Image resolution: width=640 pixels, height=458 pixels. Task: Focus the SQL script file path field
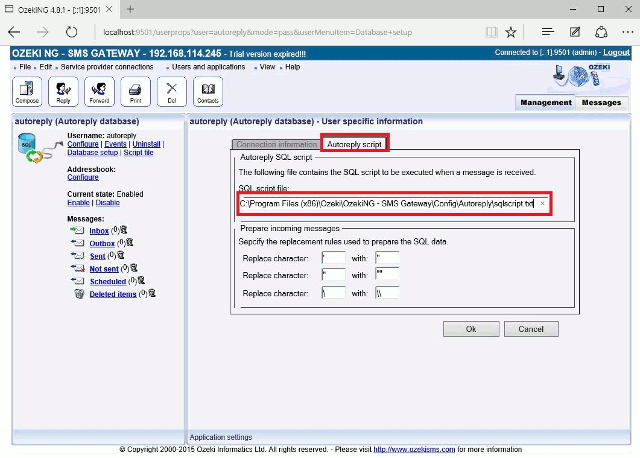[x=393, y=203]
